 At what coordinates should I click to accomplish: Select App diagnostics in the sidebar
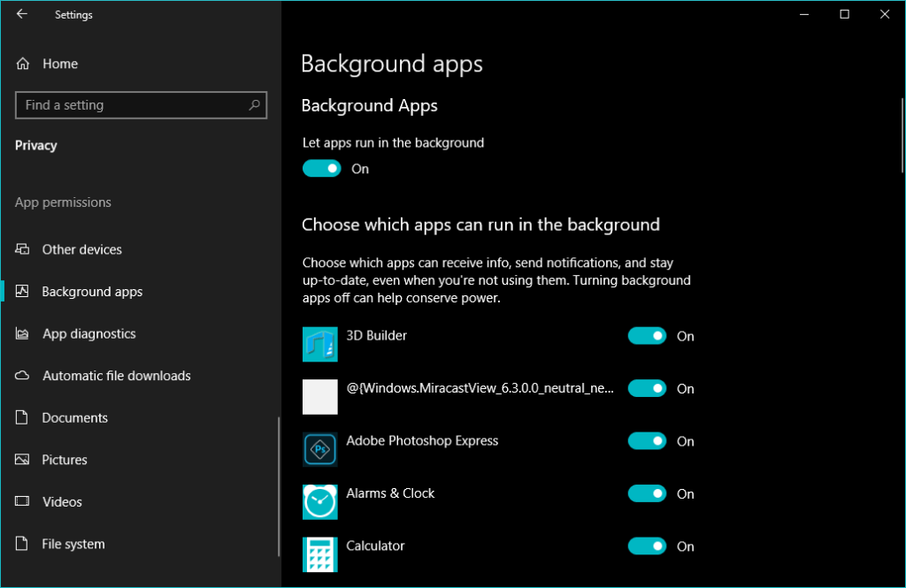click(89, 333)
